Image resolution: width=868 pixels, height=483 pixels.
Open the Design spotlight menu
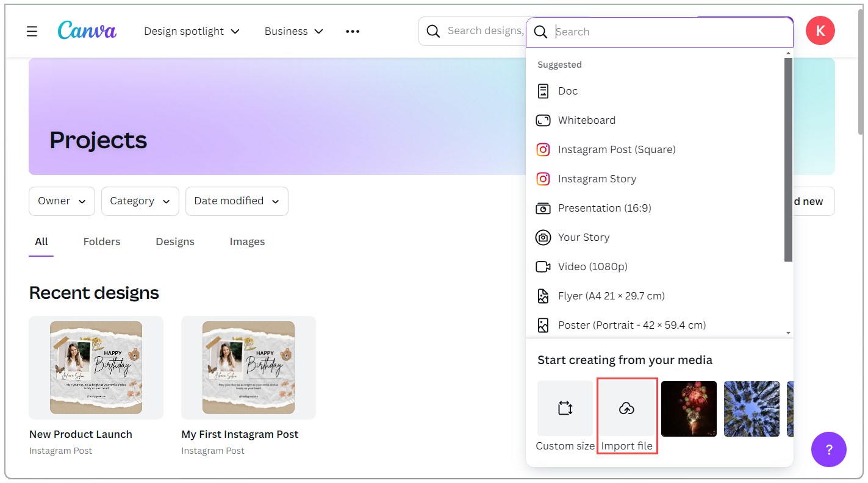point(191,31)
